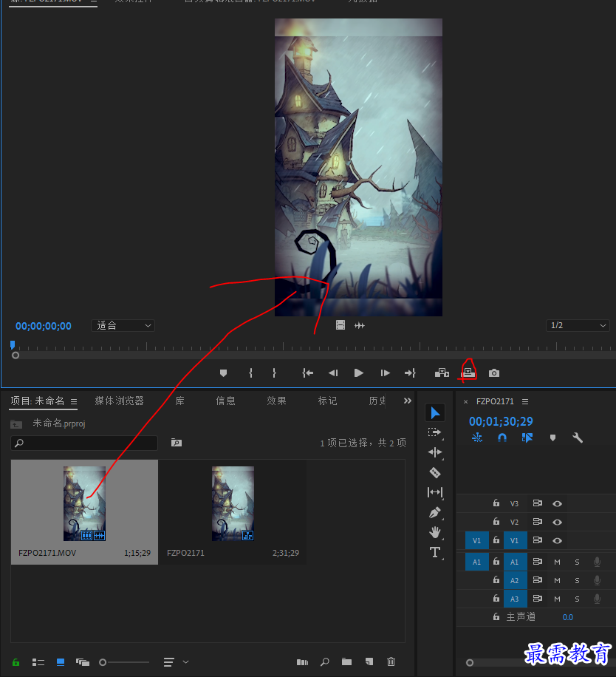
Task: Select the Ripple Edit tool
Action: click(x=435, y=452)
